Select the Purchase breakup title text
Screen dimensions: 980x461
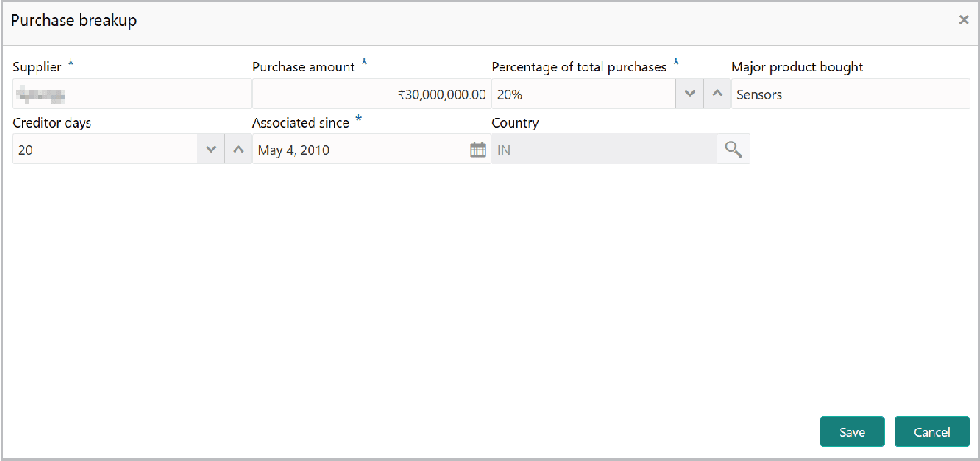pos(75,21)
